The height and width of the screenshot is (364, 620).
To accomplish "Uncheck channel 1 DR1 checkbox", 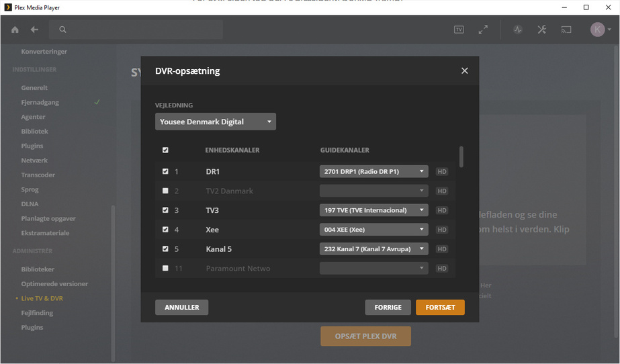I will click(165, 171).
